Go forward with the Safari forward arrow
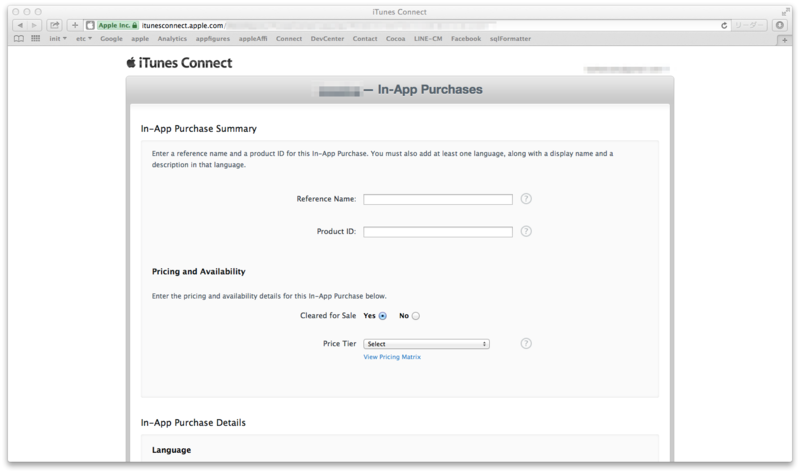The width and height of the screenshot is (800, 473). pos(34,25)
